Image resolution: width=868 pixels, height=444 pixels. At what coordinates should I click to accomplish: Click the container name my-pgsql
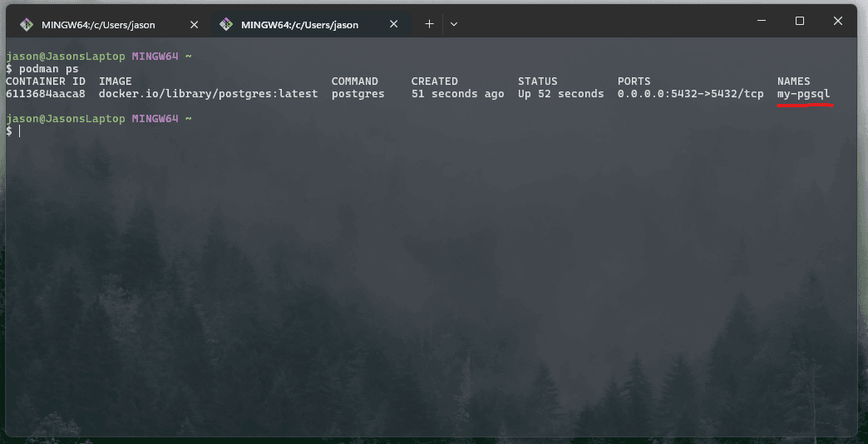point(803,94)
